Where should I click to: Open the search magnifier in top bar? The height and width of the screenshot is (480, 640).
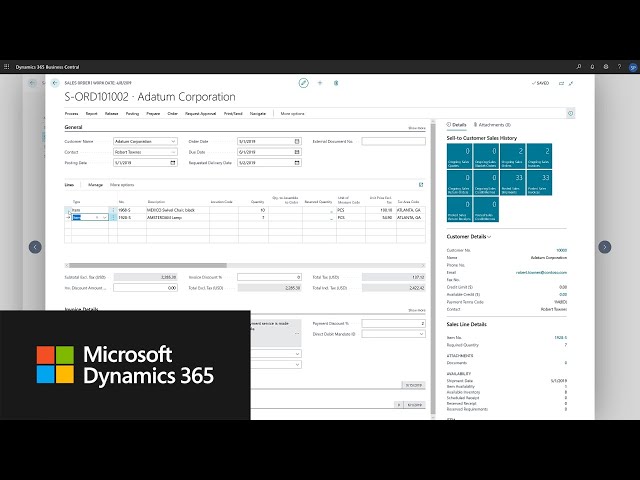579,67
